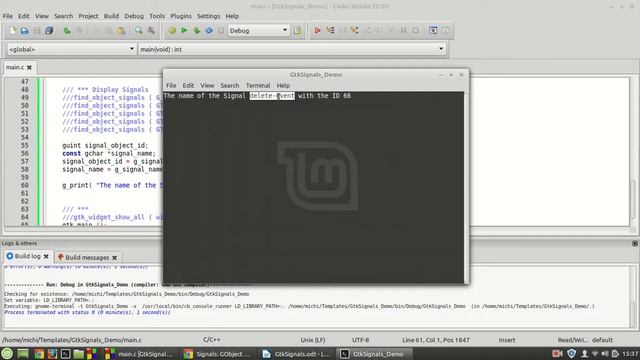
Task: Close the Logs & others panel
Action: [x=635, y=243]
